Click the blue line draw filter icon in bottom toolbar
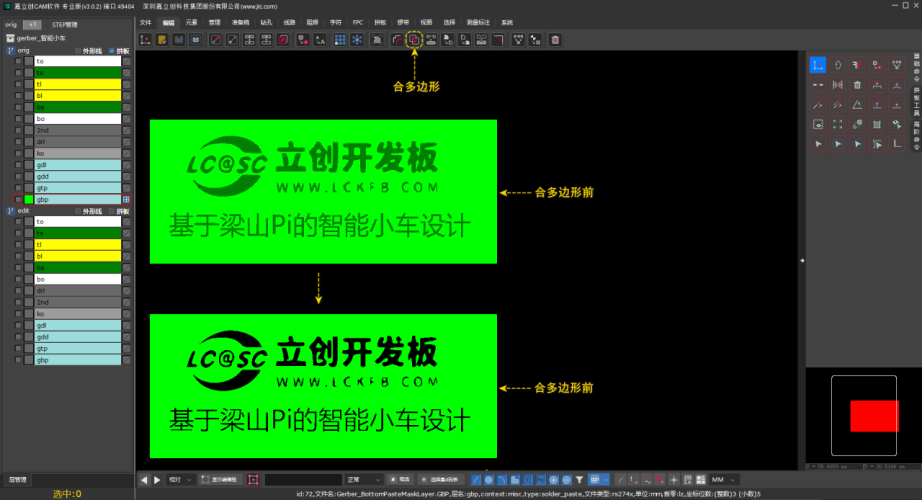This screenshot has height=500, width=922. coord(476,480)
